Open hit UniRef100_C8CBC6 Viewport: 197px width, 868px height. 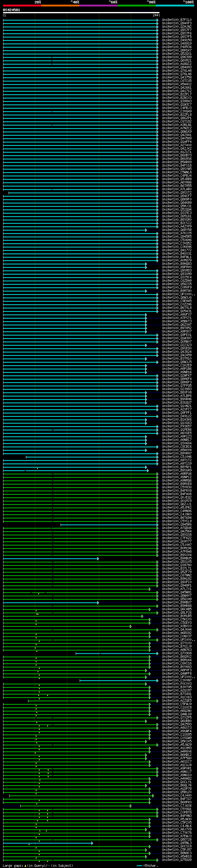176,446
